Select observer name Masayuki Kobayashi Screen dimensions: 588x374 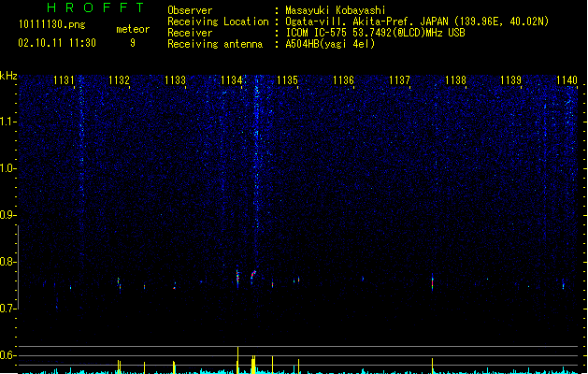tap(336, 10)
